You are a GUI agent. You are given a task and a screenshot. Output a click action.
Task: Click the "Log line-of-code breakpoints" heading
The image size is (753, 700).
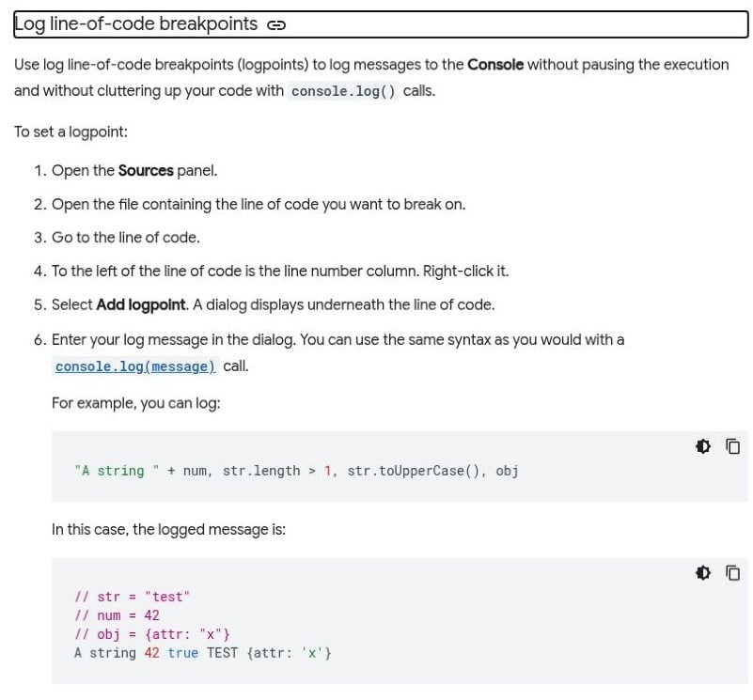(136, 24)
